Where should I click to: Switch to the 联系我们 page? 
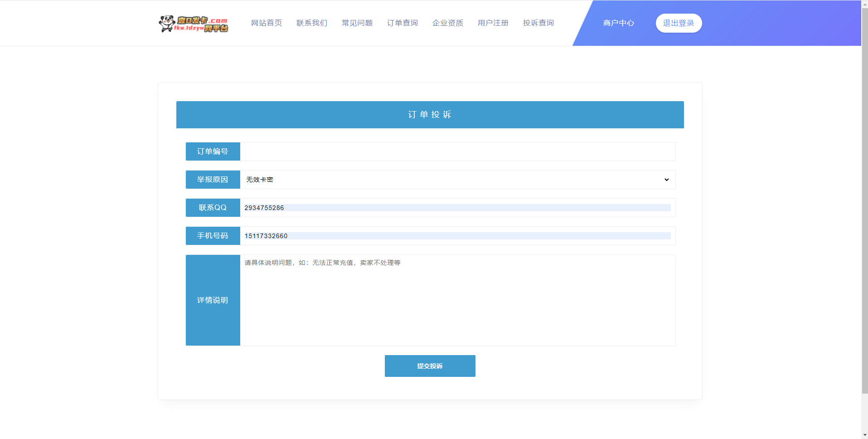[x=311, y=23]
